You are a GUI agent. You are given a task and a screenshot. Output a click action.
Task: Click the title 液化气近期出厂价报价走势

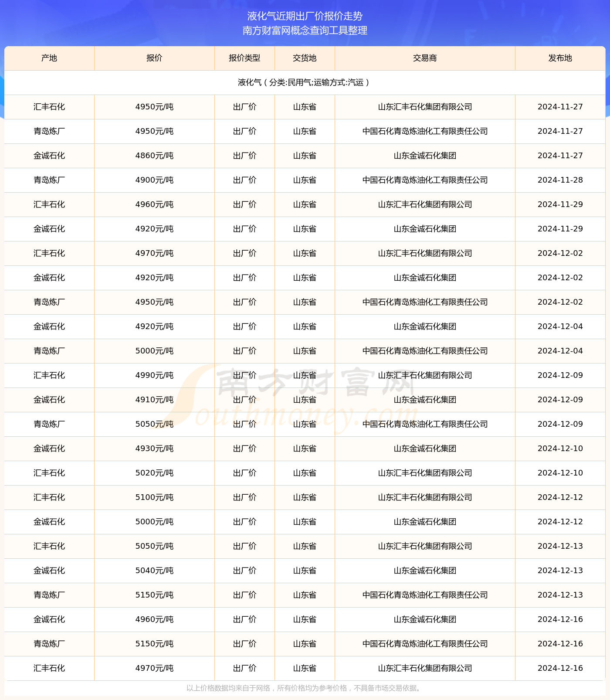[305, 16]
